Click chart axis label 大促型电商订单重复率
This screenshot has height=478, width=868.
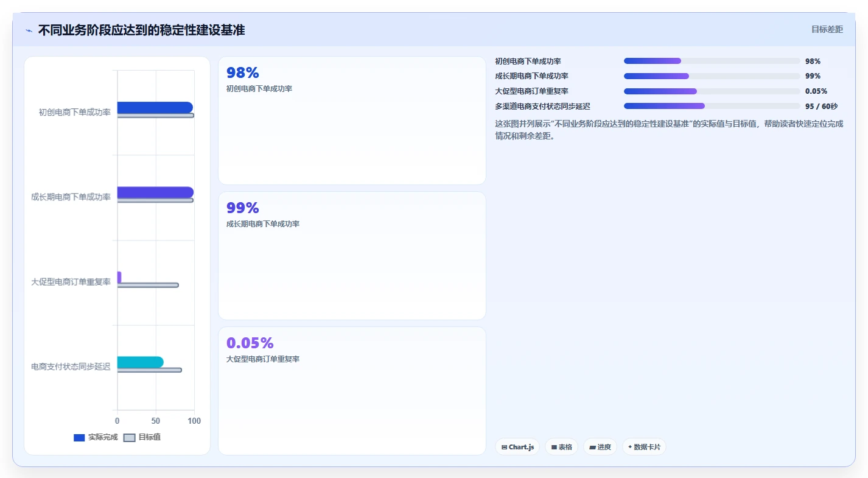tap(71, 282)
